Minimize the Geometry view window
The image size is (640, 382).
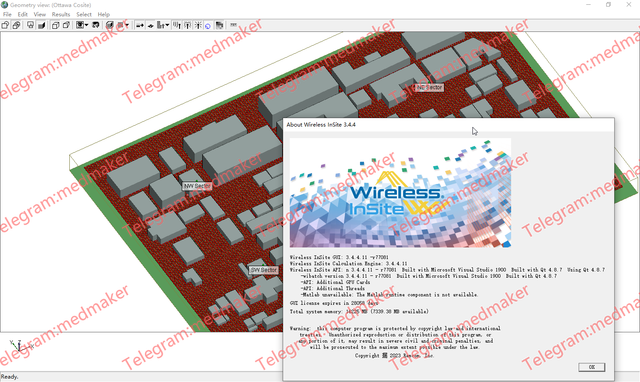coord(588,5)
